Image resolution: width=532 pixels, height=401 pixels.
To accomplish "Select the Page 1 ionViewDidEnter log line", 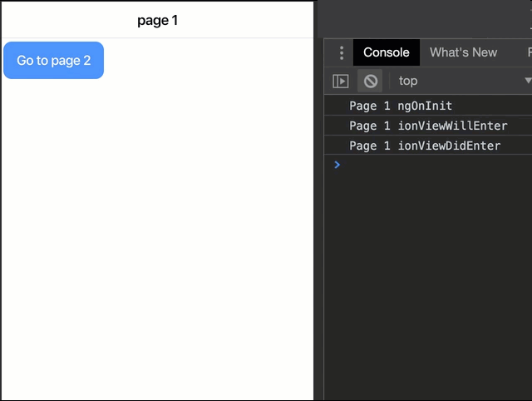I will click(x=425, y=146).
